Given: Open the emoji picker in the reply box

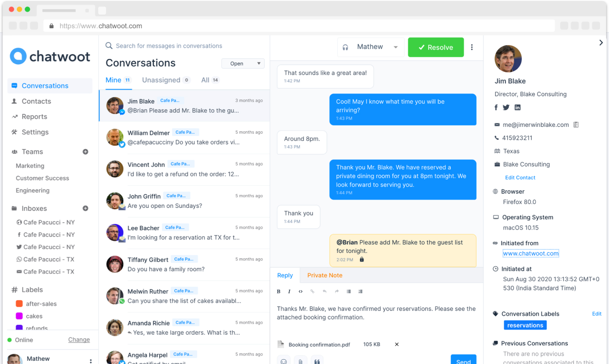Looking at the screenshot, I should (x=283, y=360).
